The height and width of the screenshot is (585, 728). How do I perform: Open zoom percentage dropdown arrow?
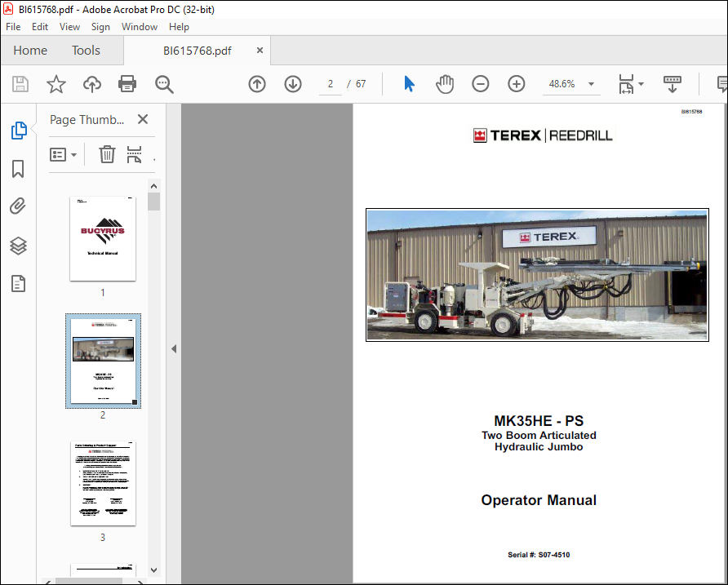pos(591,84)
